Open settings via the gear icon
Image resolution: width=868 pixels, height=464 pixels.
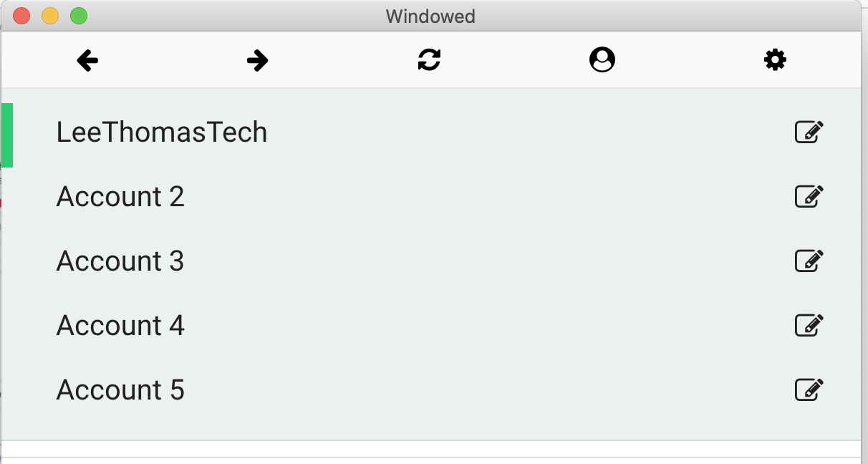pyautogui.click(x=776, y=60)
